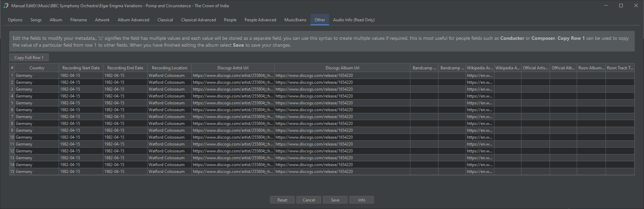Screen dimensions: 644x209
Task: Click the Recording End Date column header
Action: tap(125, 68)
